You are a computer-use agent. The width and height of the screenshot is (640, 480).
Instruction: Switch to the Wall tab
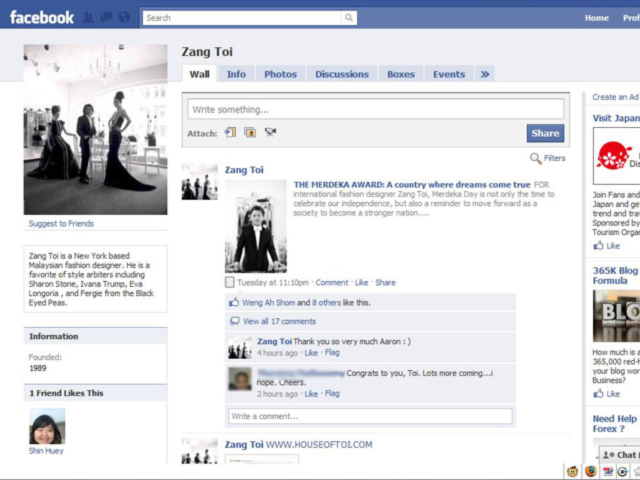199,74
